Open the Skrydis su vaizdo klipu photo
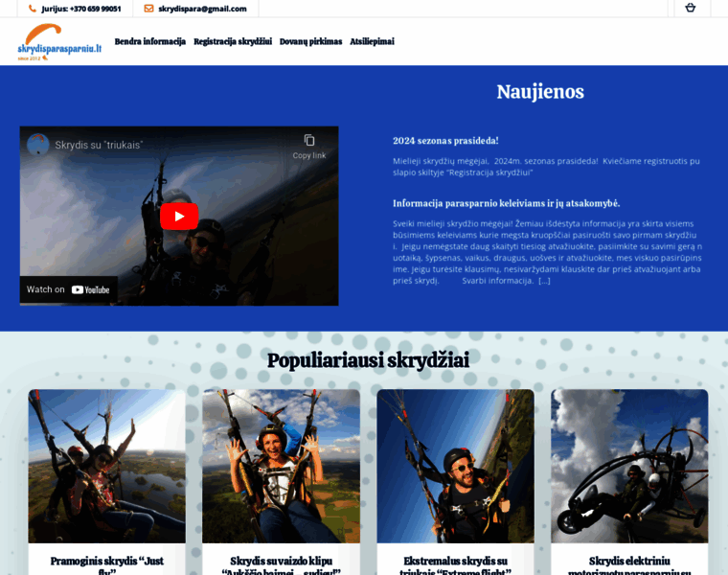Screen dimensions: 728x575 coord(281,467)
